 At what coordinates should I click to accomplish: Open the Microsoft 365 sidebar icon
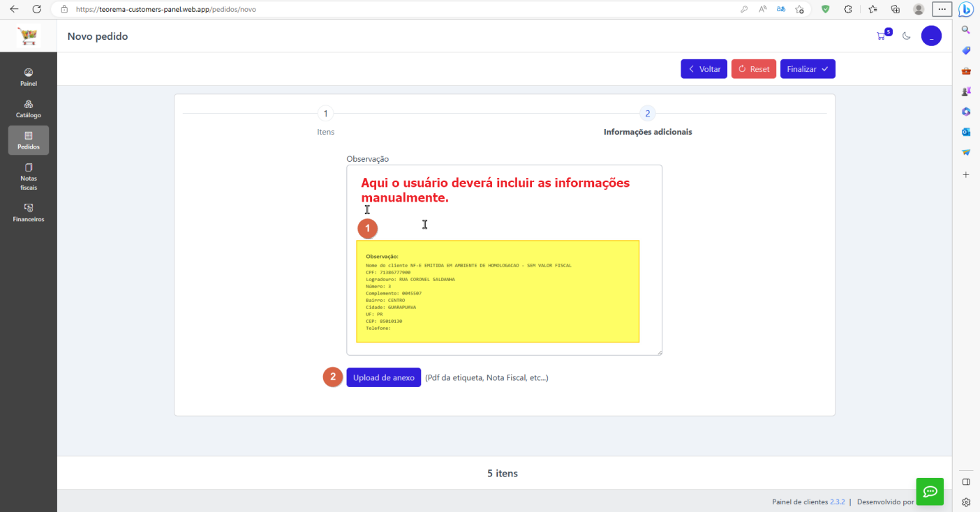(966, 112)
